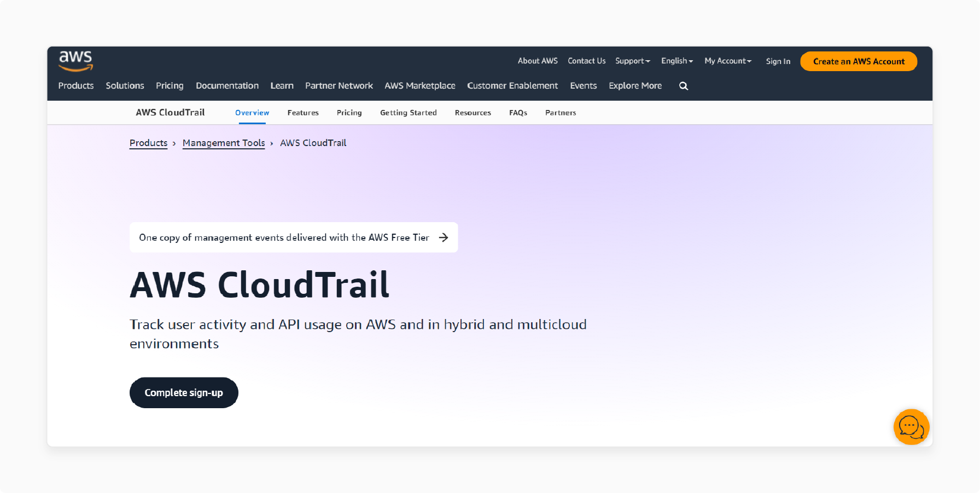Click the Complete sign-up button
This screenshot has height=493, width=980.
point(184,392)
